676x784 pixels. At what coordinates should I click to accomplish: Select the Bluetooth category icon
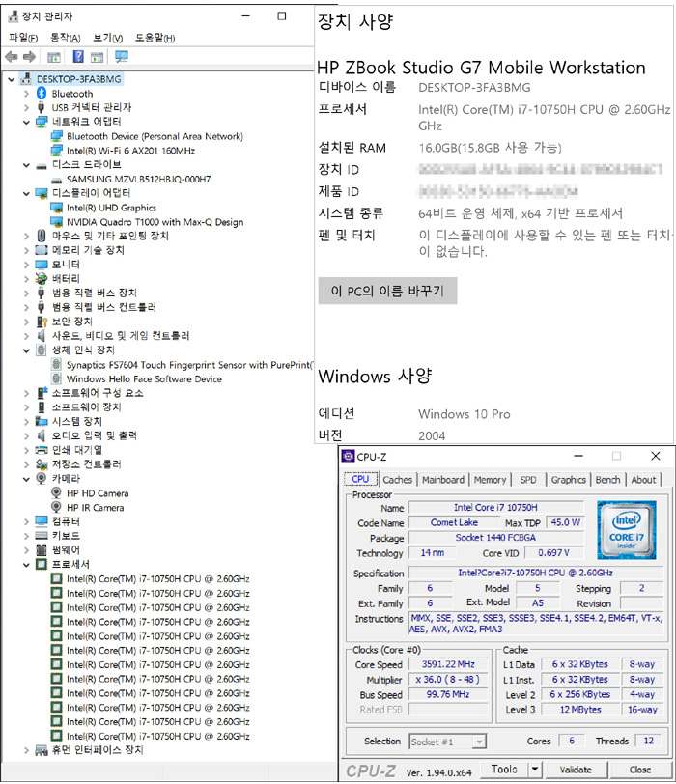click(x=42, y=94)
